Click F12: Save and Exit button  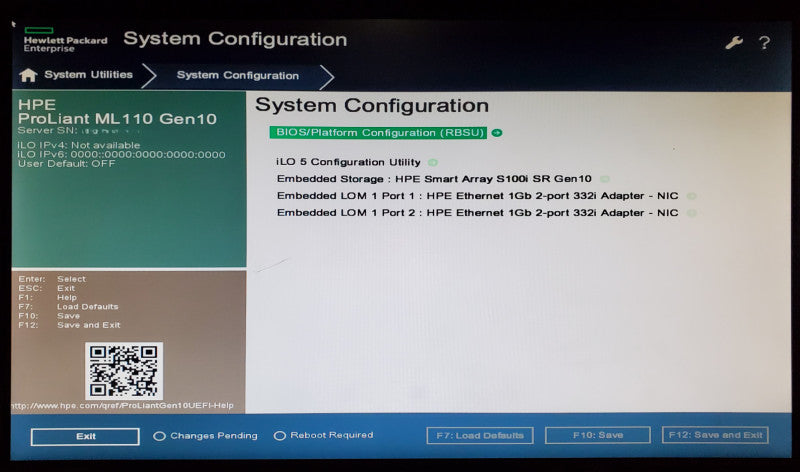point(715,435)
